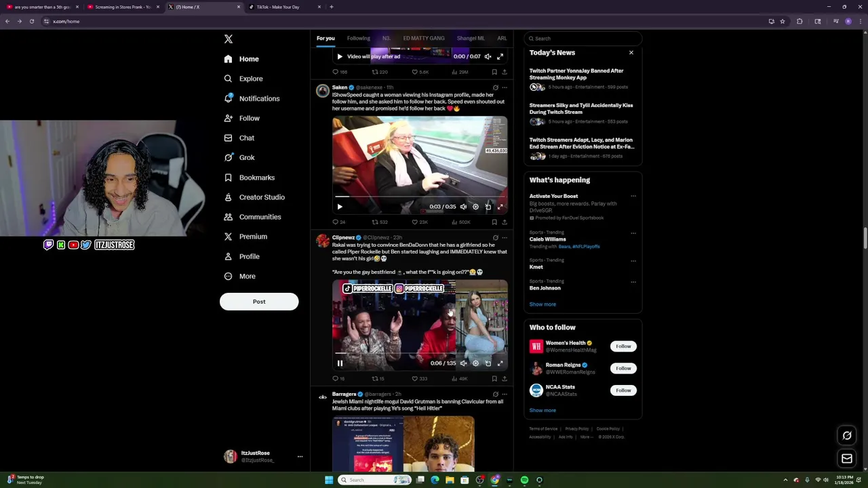Image resolution: width=868 pixels, height=488 pixels.
Task: Share the Clipnewz post
Action: click(x=504, y=379)
